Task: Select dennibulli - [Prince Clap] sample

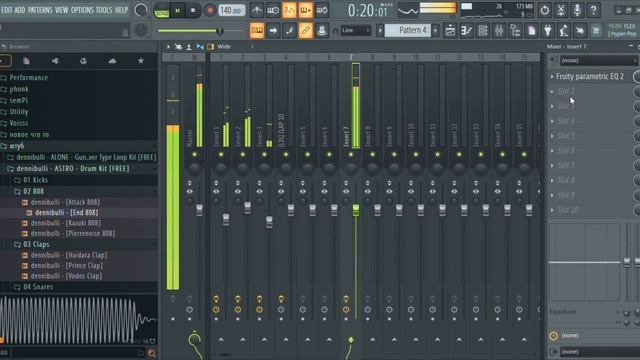Action: [67, 266]
